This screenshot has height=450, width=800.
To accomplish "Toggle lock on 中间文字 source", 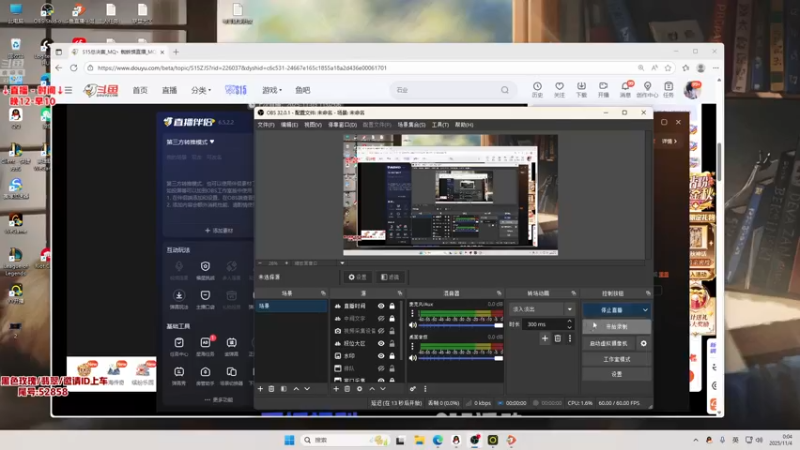I will click(x=392, y=318).
